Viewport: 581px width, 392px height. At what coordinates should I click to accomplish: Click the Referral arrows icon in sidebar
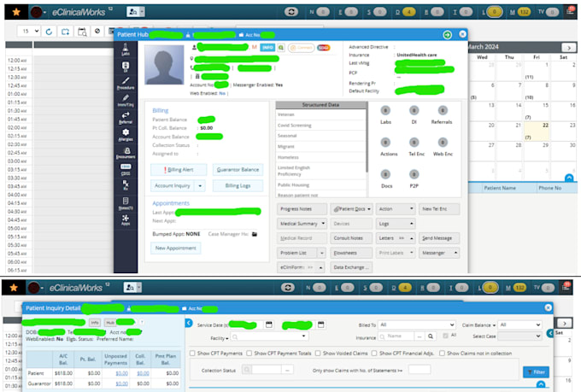click(126, 118)
